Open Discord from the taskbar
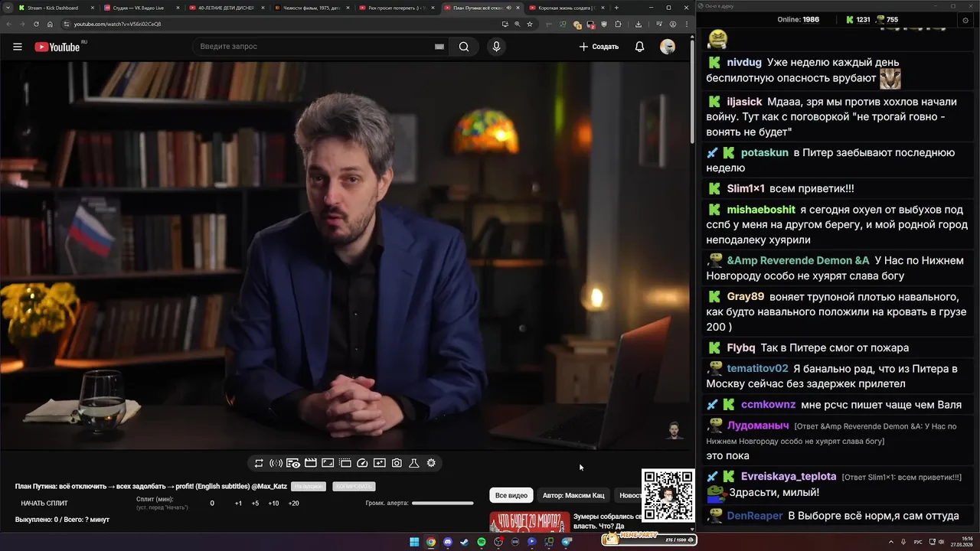Viewport: 980px width, 551px height. point(448,542)
